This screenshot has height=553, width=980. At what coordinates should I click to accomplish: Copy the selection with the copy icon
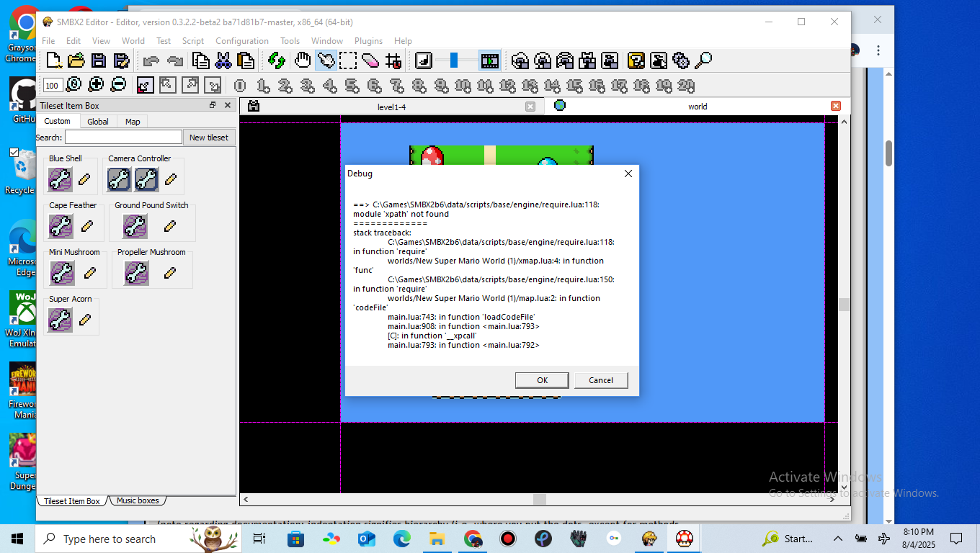[x=201, y=60]
